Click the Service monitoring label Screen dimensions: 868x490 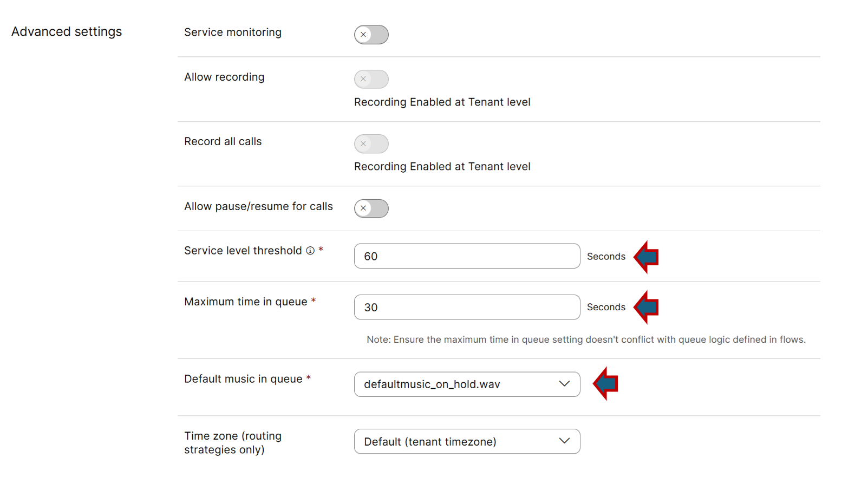(233, 32)
